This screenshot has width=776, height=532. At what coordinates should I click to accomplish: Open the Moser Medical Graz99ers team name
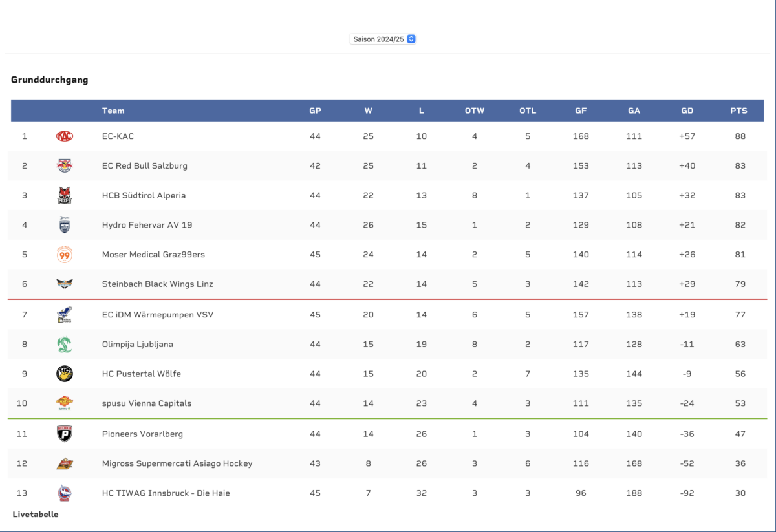(x=153, y=255)
